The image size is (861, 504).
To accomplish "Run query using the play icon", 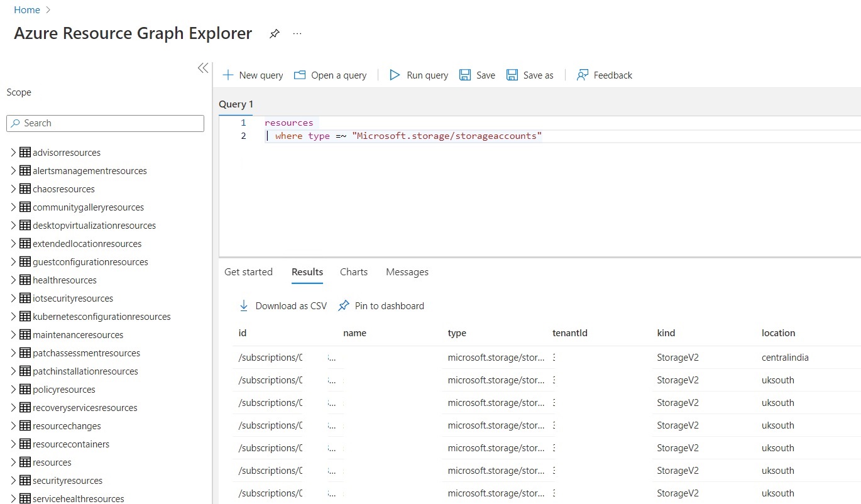I will coord(395,75).
